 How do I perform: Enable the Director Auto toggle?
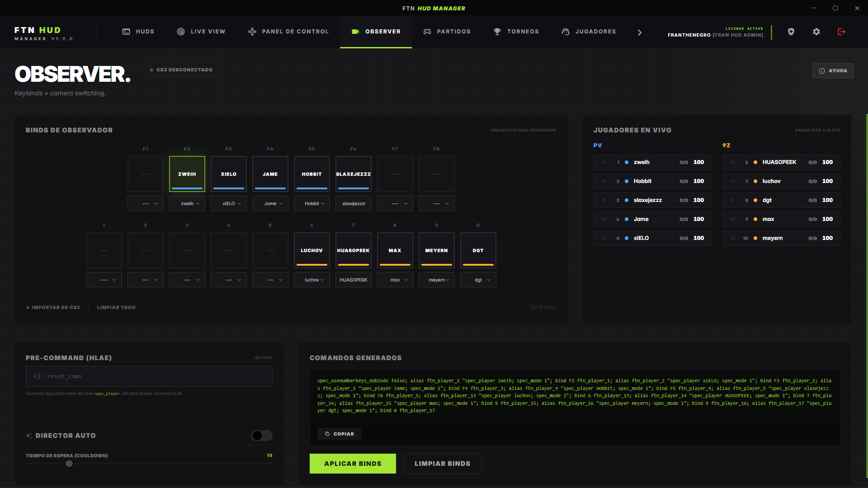(x=262, y=436)
